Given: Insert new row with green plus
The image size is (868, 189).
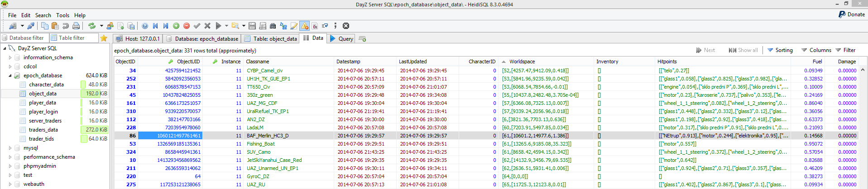Looking at the screenshot, I should tap(176, 26).
